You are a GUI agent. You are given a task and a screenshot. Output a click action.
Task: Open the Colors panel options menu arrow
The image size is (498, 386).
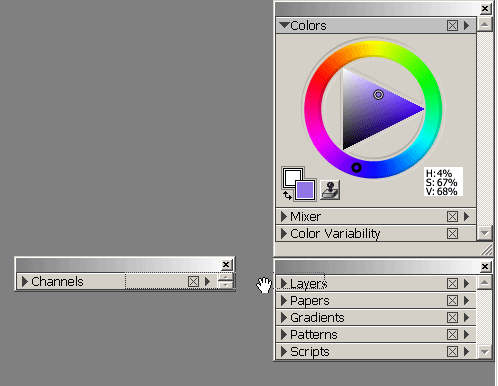click(466, 26)
